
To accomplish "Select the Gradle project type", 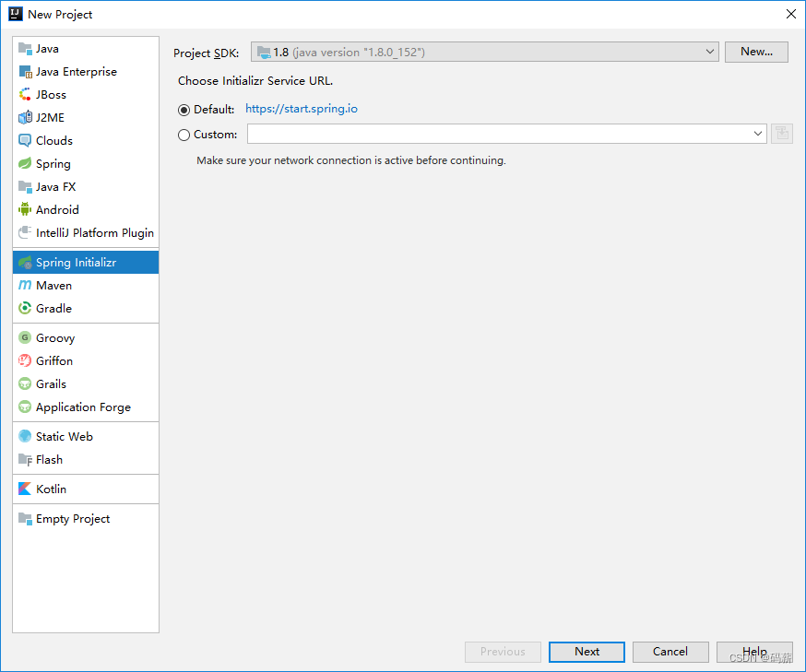I will coord(53,308).
